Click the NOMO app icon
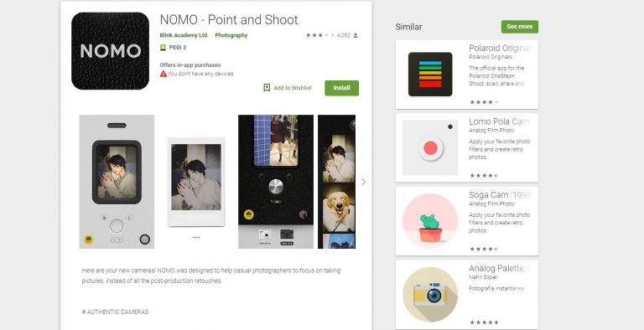Viewport: 644px width, 330px height. click(x=110, y=51)
